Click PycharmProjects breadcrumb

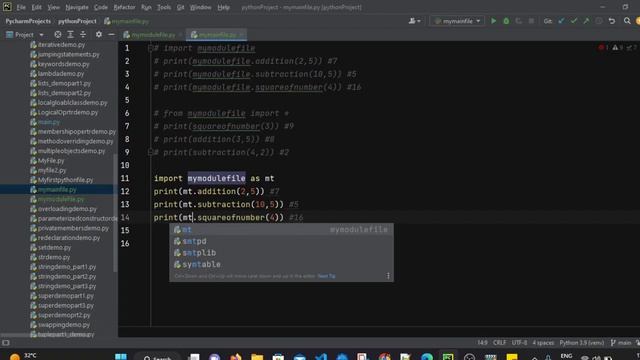click(28, 21)
